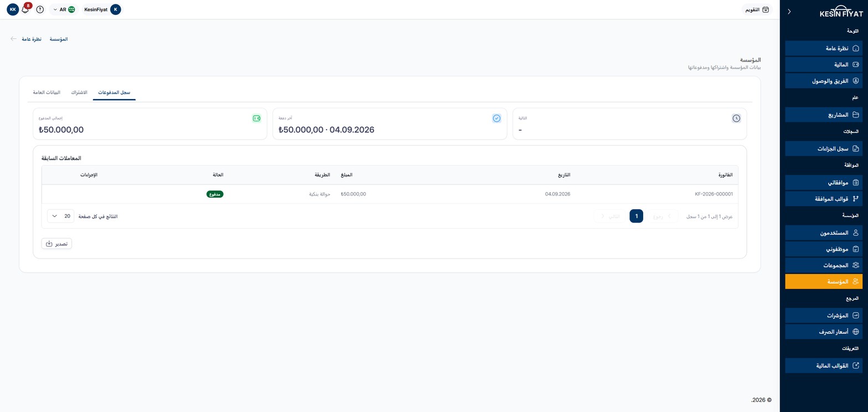Select the سجل المدفوعات tab
The width and height of the screenshot is (868, 412).
point(114,92)
